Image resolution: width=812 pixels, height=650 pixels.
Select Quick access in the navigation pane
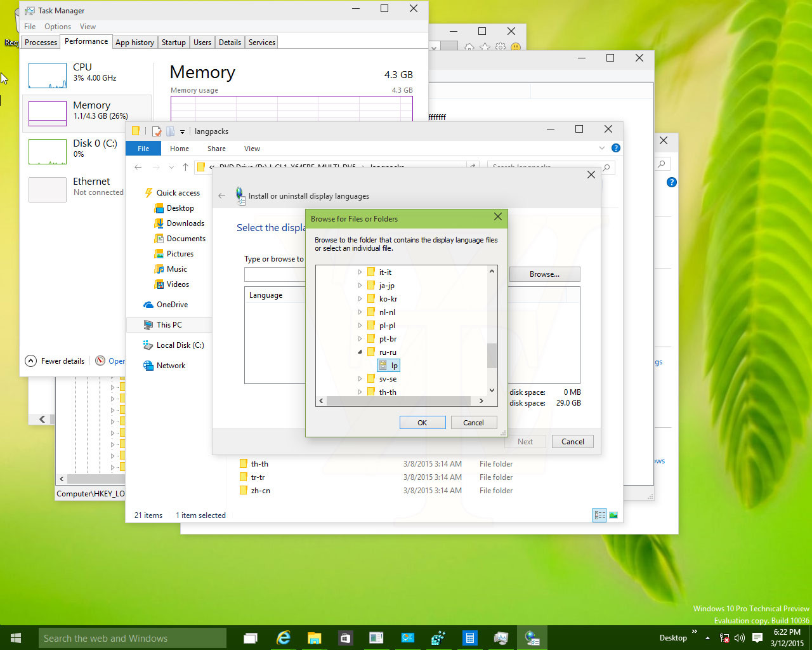click(x=172, y=193)
